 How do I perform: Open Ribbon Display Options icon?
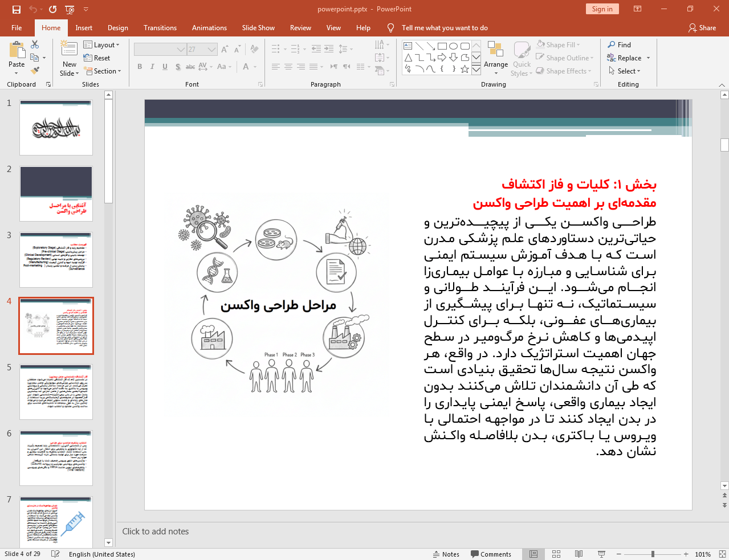(638, 9)
